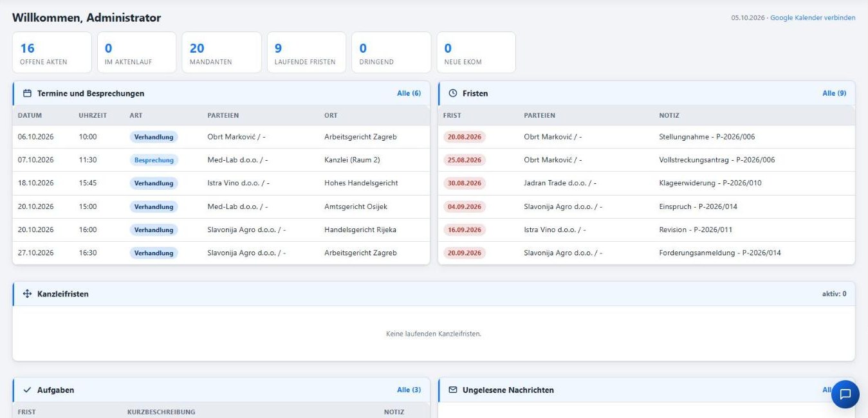Open Google Kalender verbinden link
This screenshot has height=418, width=868.
tap(813, 17)
